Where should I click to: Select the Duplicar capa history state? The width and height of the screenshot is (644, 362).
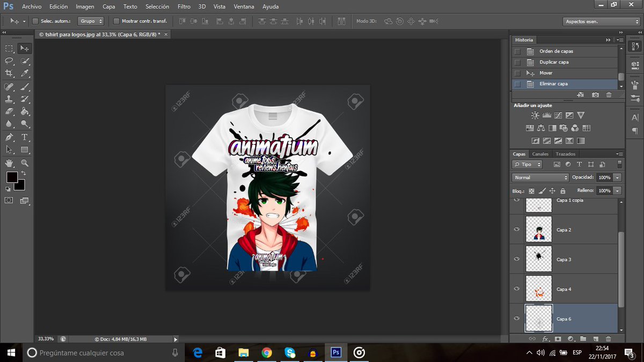(x=565, y=62)
